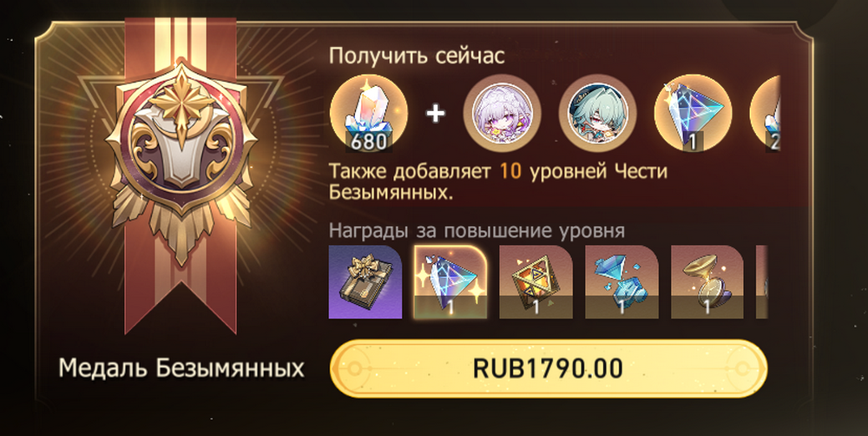Click the cut-off reward tile at row end
This screenshot has height=436, width=868.
pyautogui.click(x=762, y=282)
